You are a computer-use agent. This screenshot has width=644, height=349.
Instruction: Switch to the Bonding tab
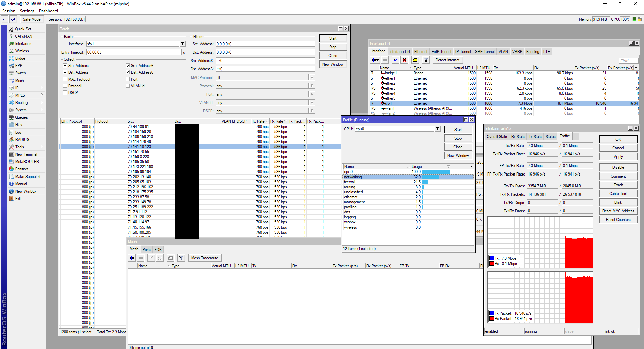point(533,52)
